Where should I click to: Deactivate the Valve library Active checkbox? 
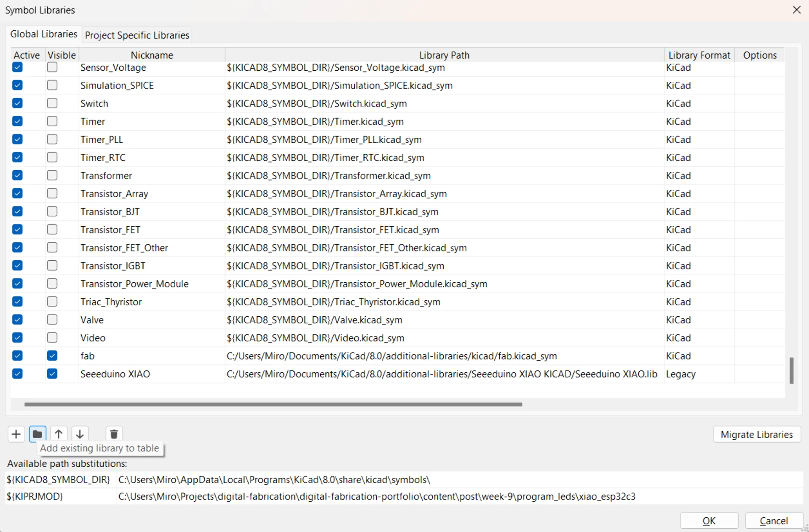click(17, 320)
